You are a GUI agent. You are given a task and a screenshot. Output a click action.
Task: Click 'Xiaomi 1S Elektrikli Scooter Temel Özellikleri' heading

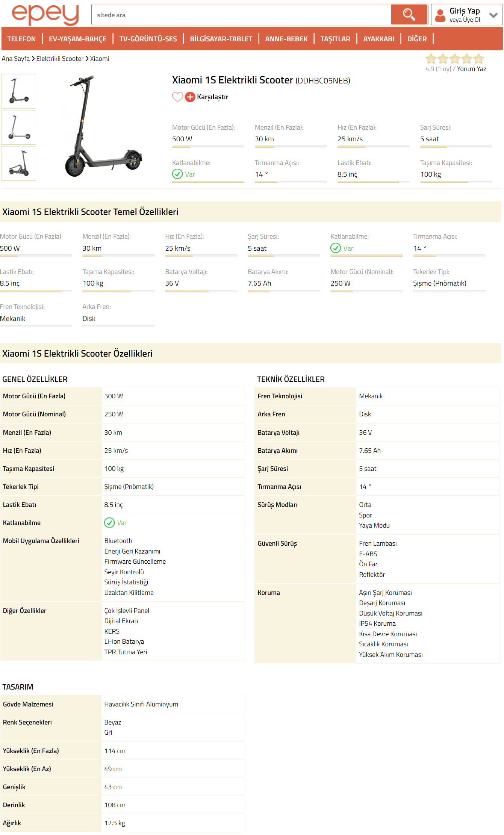pyautogui.click(x=90, y=212)
